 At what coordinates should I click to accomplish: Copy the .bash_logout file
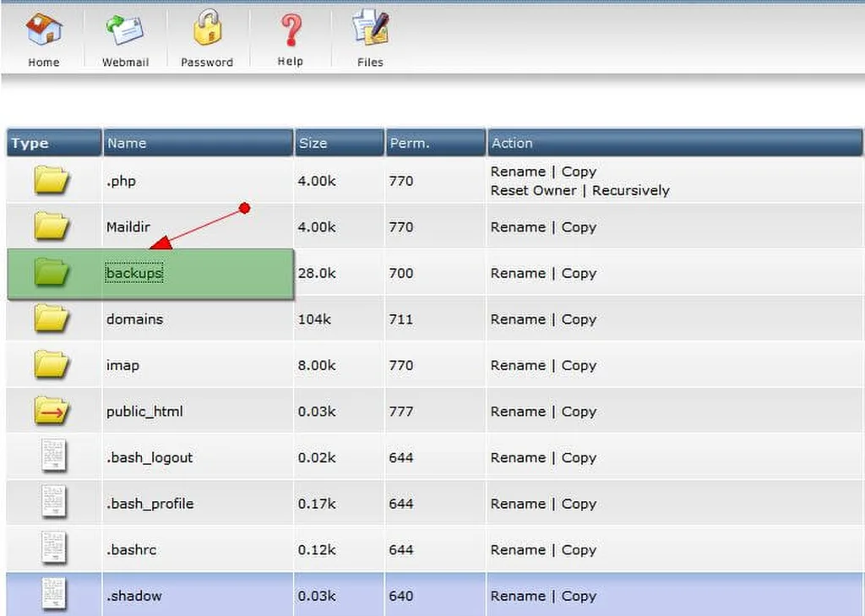[x=579, y=458]
